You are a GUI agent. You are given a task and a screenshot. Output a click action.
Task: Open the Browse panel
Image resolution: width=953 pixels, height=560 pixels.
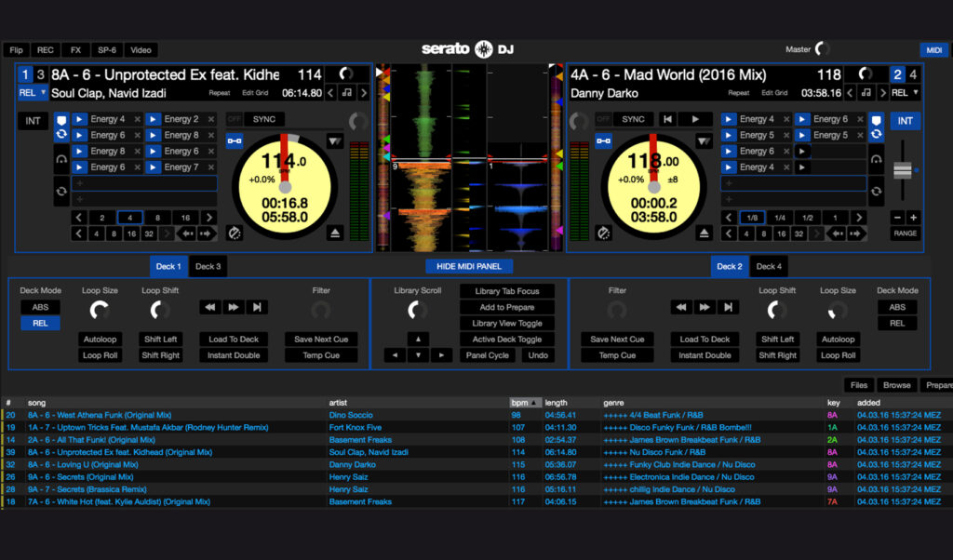[896, 385]
